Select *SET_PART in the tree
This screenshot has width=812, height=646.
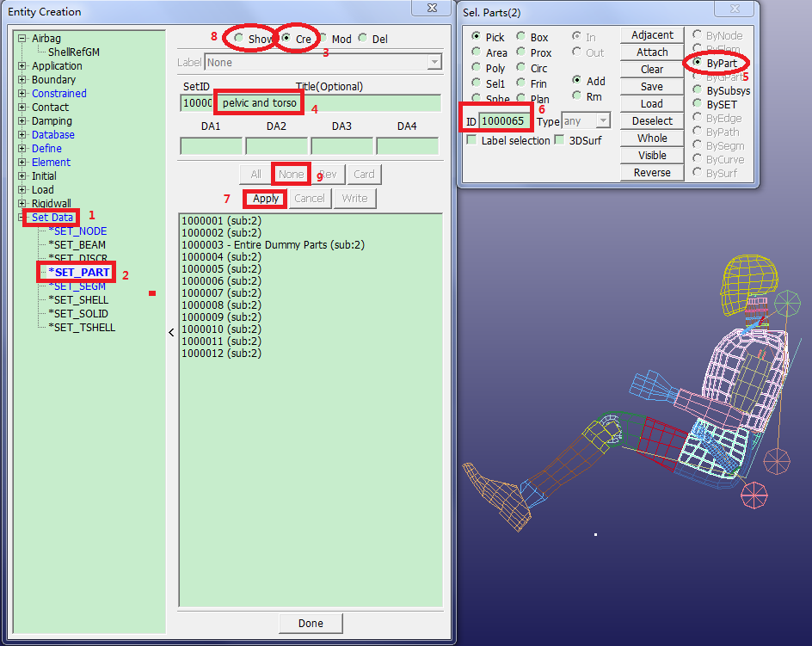point(82,273)
